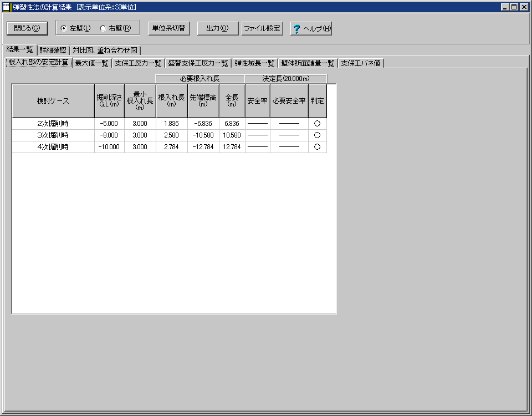
Task: Open the 壁体断面諸量一覧 sub-tab
Action: coord(308,63)
